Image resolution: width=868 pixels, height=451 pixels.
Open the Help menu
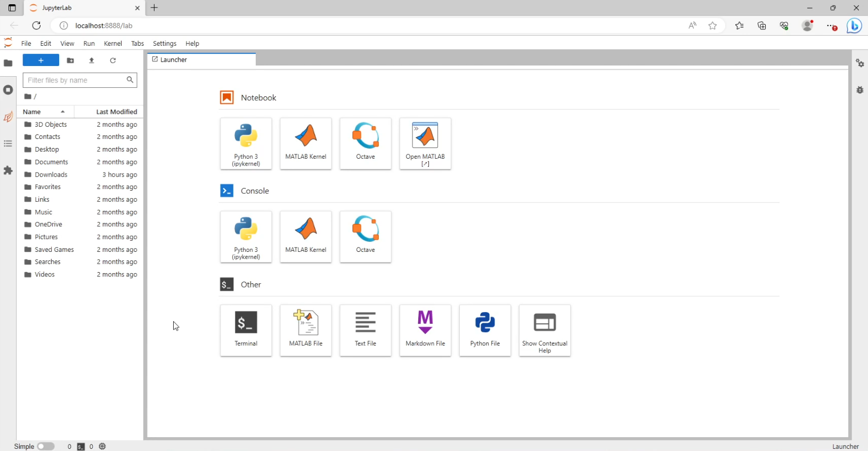(x=192, y=44)
